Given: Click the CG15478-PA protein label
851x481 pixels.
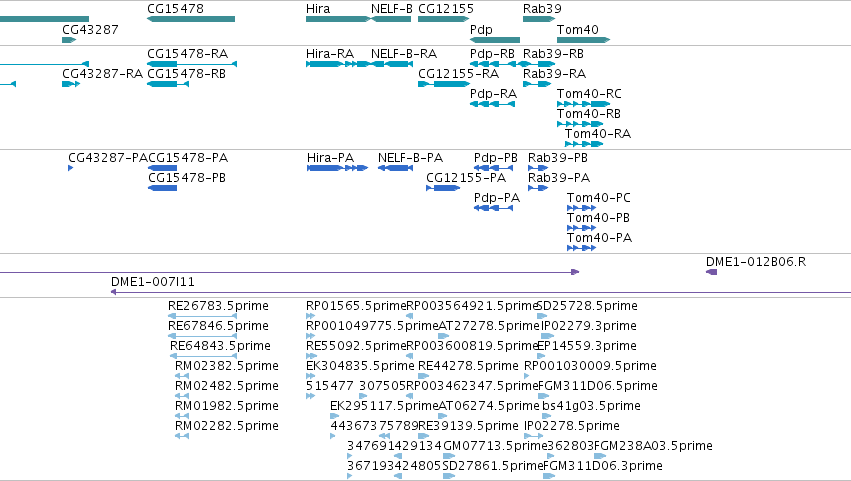Looking at the screenshot, I should 188,158.
